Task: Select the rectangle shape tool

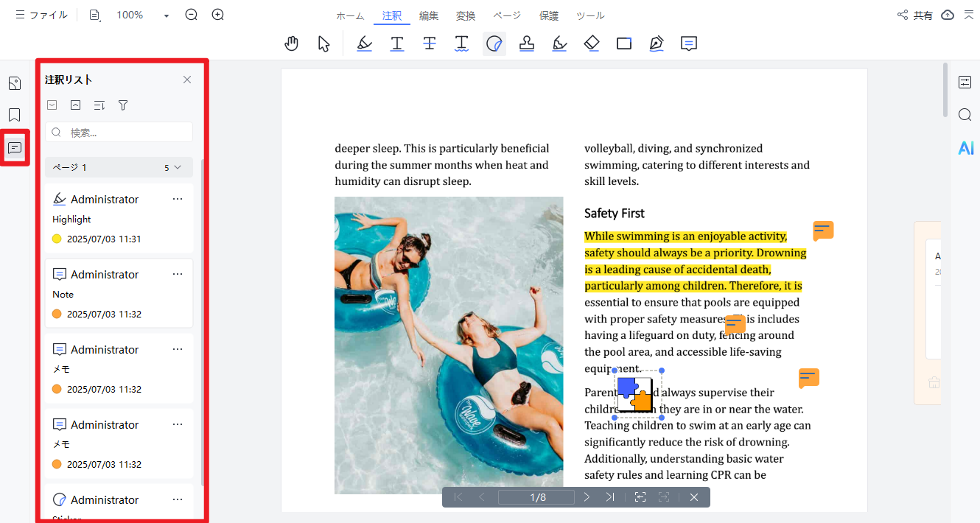Action: click(x=624, y=43)
